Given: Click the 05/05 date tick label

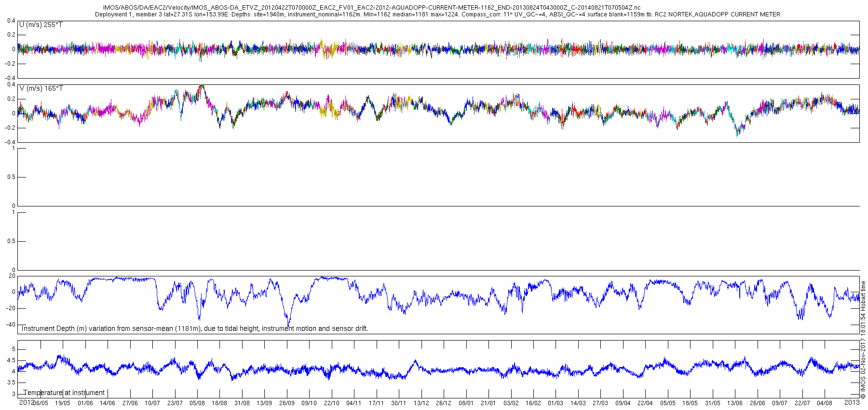Looking at the screenshot, I should click(668, 403).
